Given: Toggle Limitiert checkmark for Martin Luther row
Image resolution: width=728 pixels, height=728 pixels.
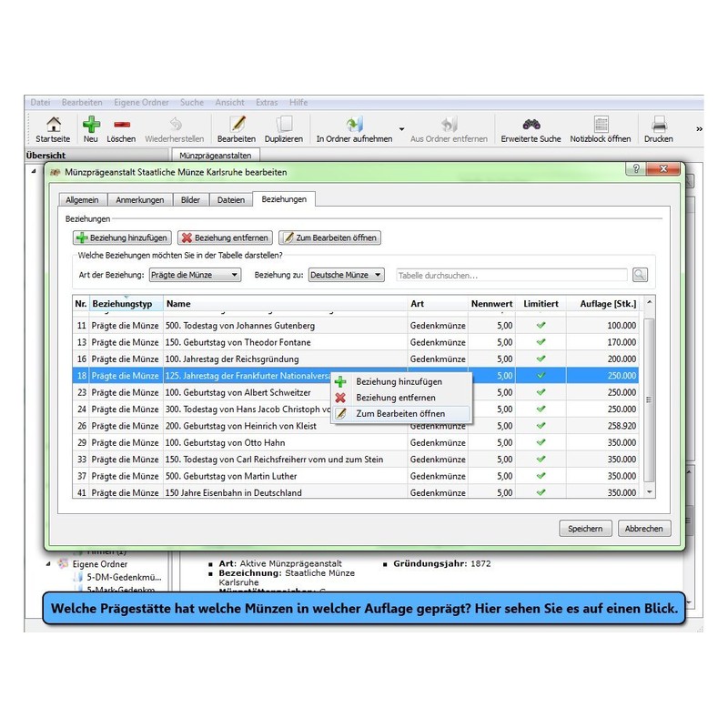Looking at the screenshot, I should tap(541, 476).
